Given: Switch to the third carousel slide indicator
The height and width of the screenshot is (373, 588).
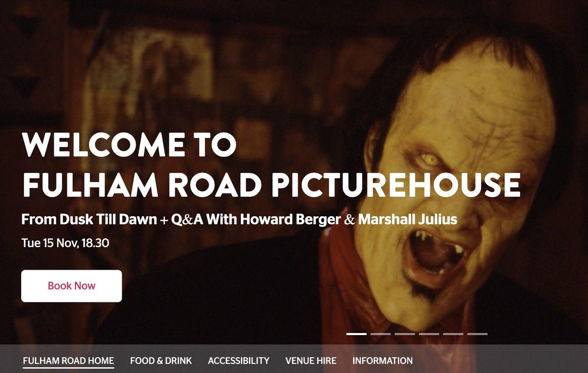Looking at the screenshot, I should tap(405, 334).
